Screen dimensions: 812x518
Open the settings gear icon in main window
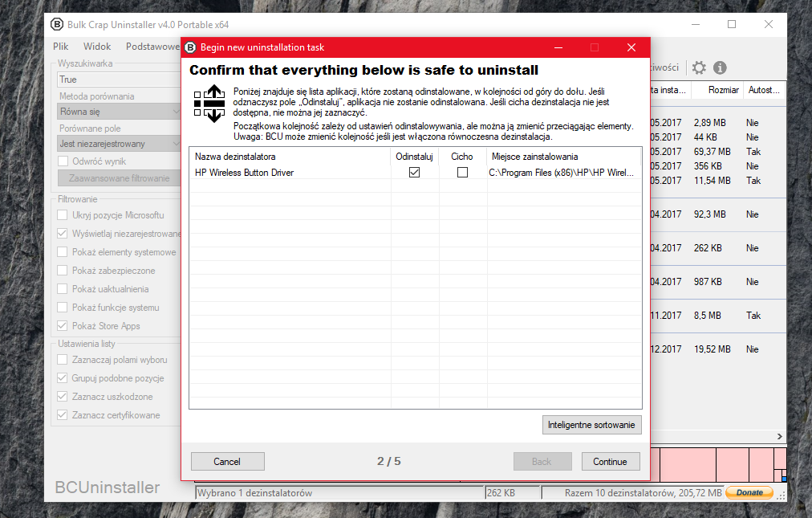[x=699, y=67]
